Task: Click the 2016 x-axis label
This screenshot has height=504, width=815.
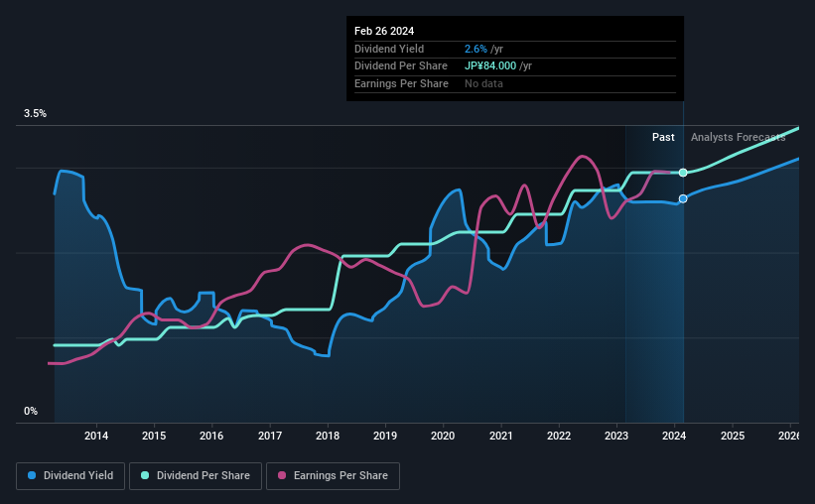Action: coord(211,436)
